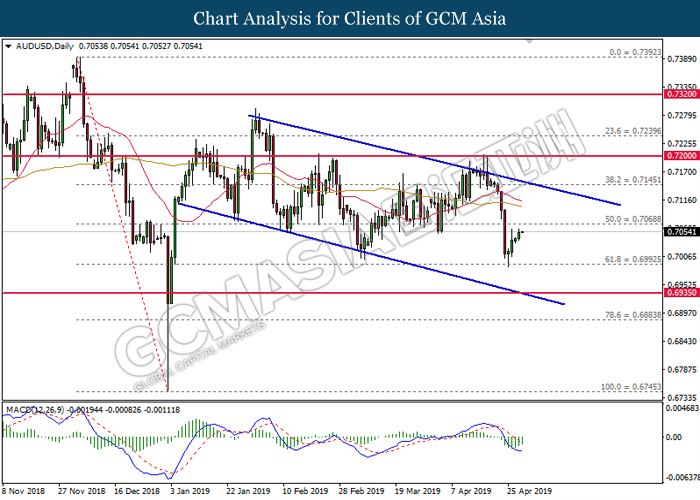Click the current price tag 0.70541
The image size is (700, 500).
[x=680, y=232]
